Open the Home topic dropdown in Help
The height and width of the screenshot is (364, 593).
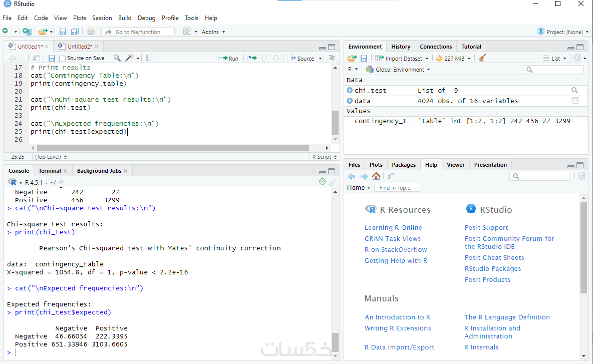point(359,187)
